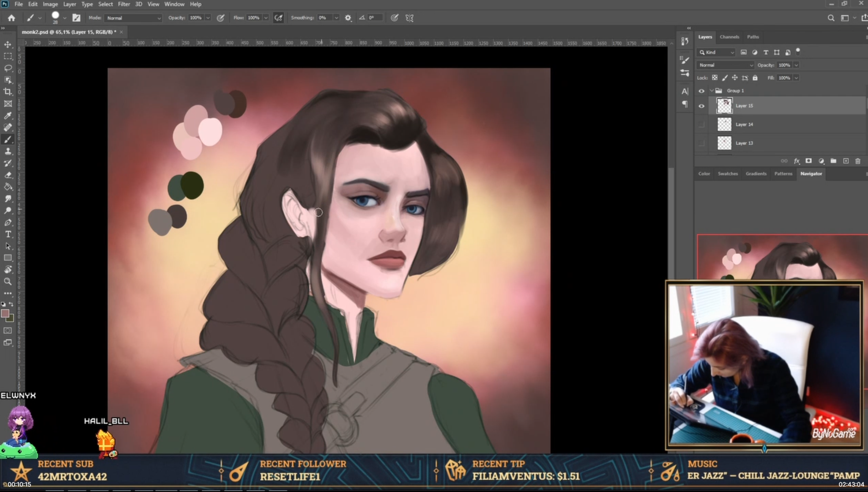Add a layer mask from Layers panel

pyautogui.click(x=808, y=161)
